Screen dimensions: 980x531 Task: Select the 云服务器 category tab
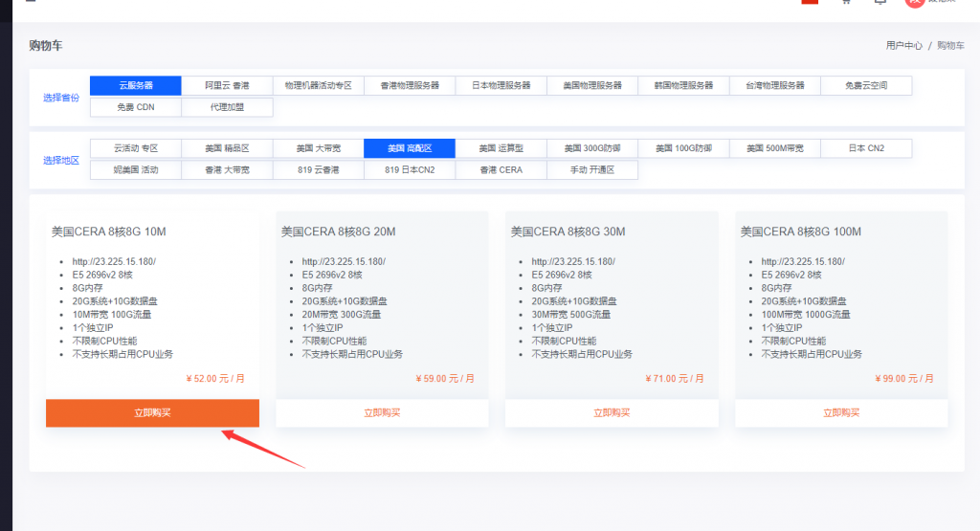click(135, 85)
